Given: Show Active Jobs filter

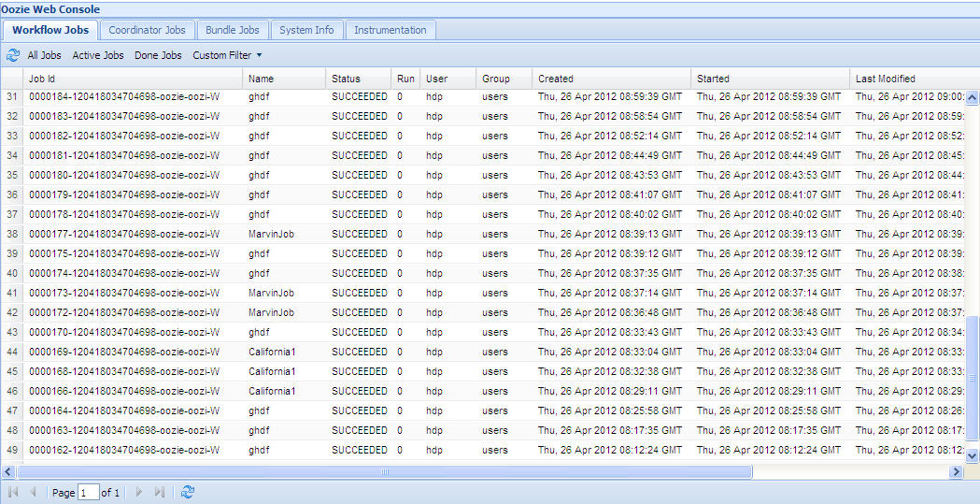Looking at the screenshot, I should click(98, 56).
